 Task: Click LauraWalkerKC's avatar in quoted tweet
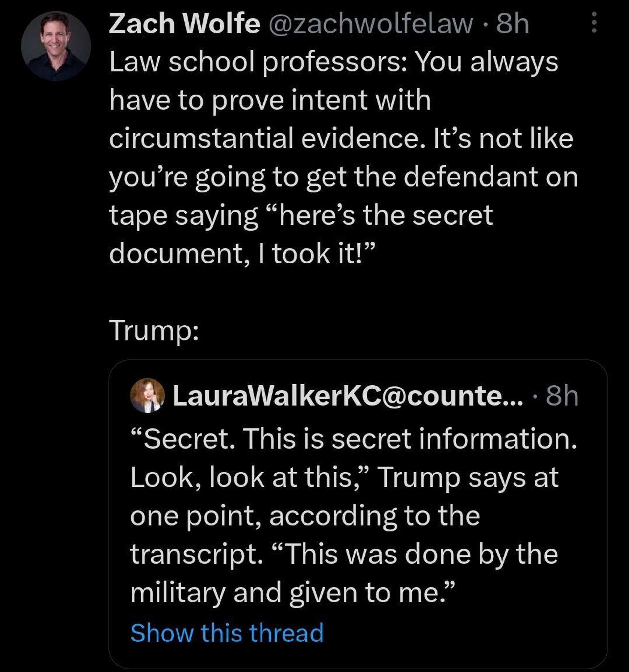[147, 395]
